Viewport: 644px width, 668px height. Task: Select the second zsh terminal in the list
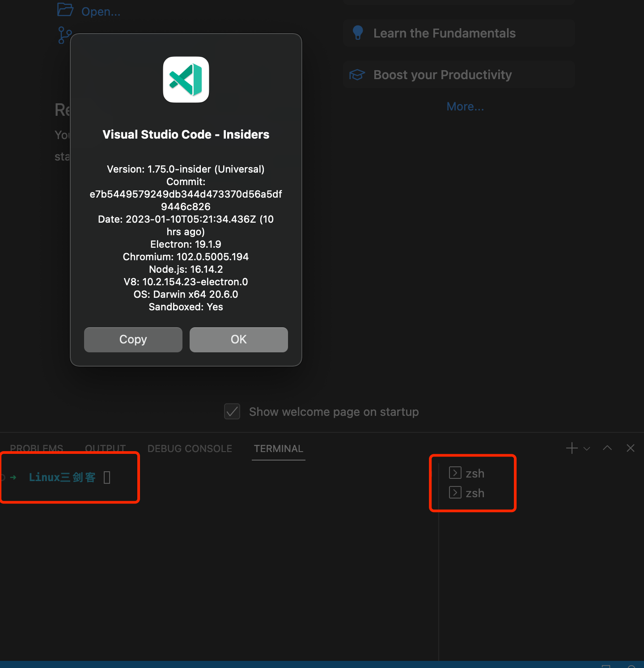(475, 492)
